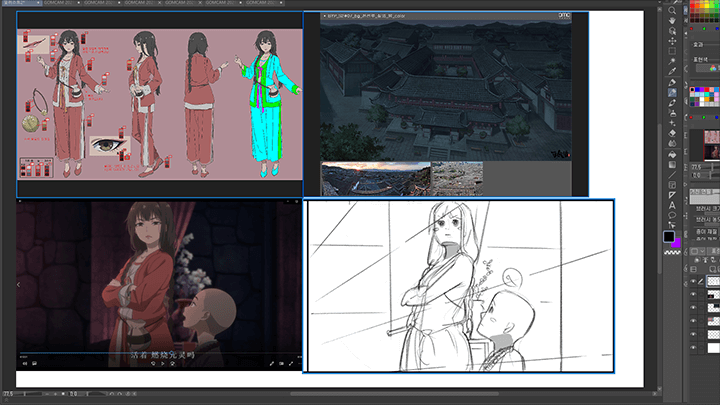Toggle visibility of the fourth layer from top
This screenshot has width=720, height=405.
click(x=693, y=321)
